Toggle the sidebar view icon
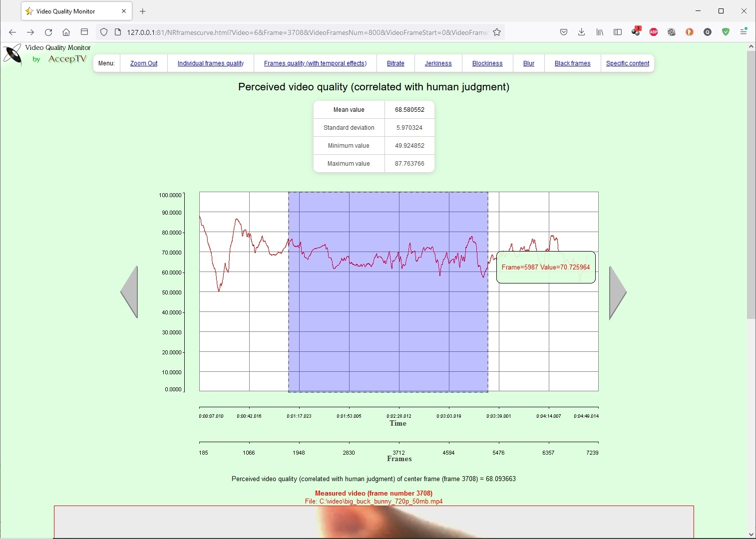The image size is (756, 539). click(618, 32)
